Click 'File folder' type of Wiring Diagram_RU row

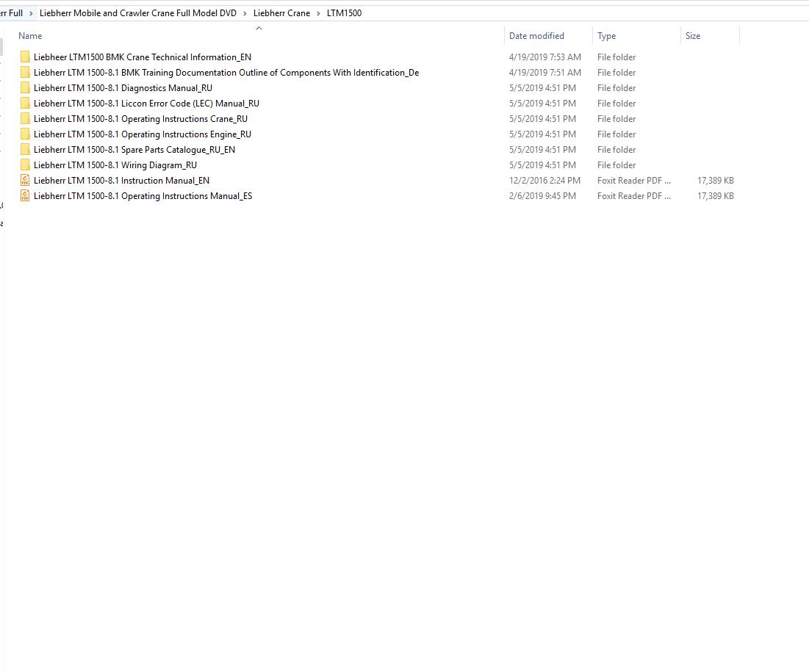click(616, 165)
